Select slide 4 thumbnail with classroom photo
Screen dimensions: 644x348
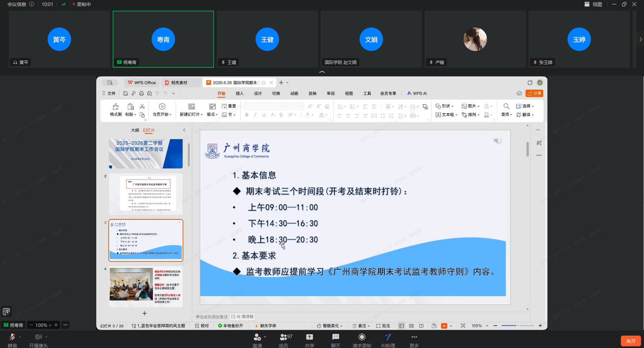[x=146, y=287]
